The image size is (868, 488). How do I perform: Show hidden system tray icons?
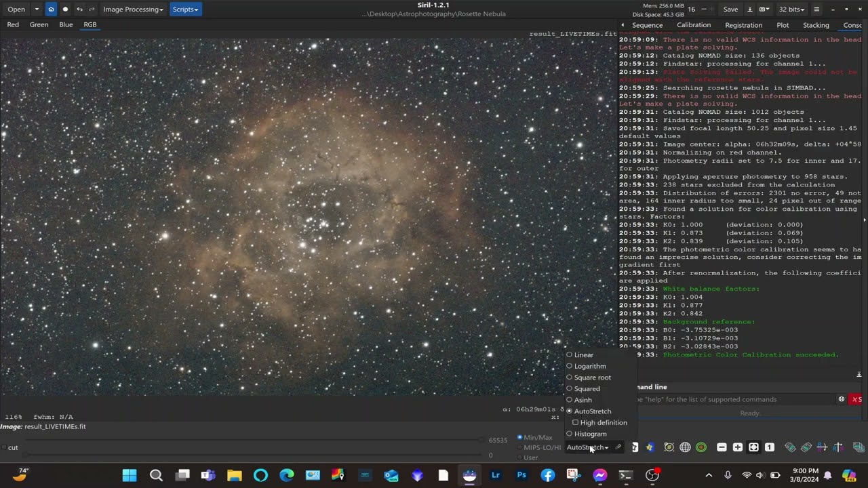(x=709, y=475)
